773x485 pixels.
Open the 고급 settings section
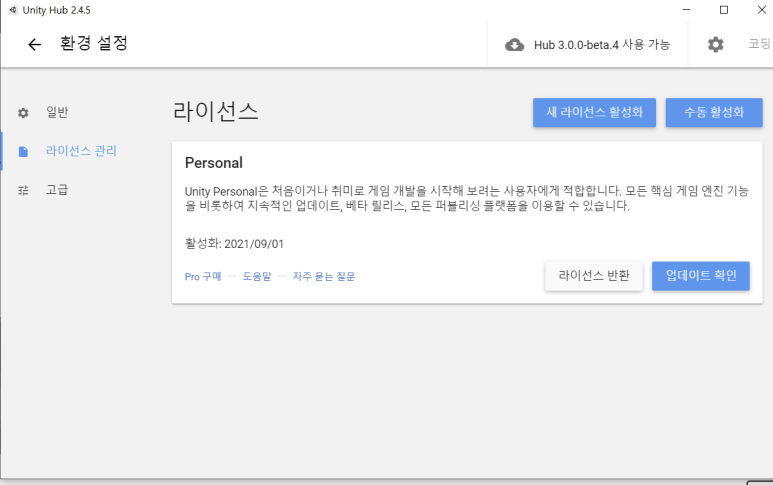tap(57, 190)
